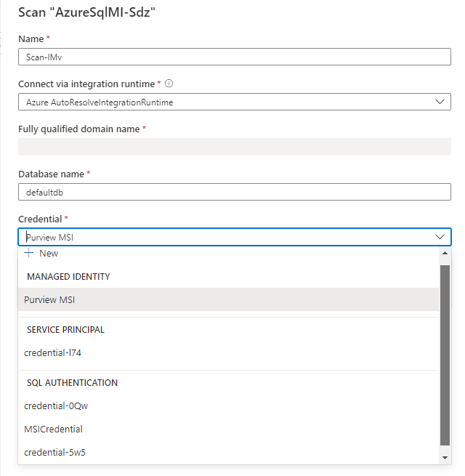The image size is (465, 476).
Task: Click the scroll down arrow in credential list
Action: click(x=445, y=457)
